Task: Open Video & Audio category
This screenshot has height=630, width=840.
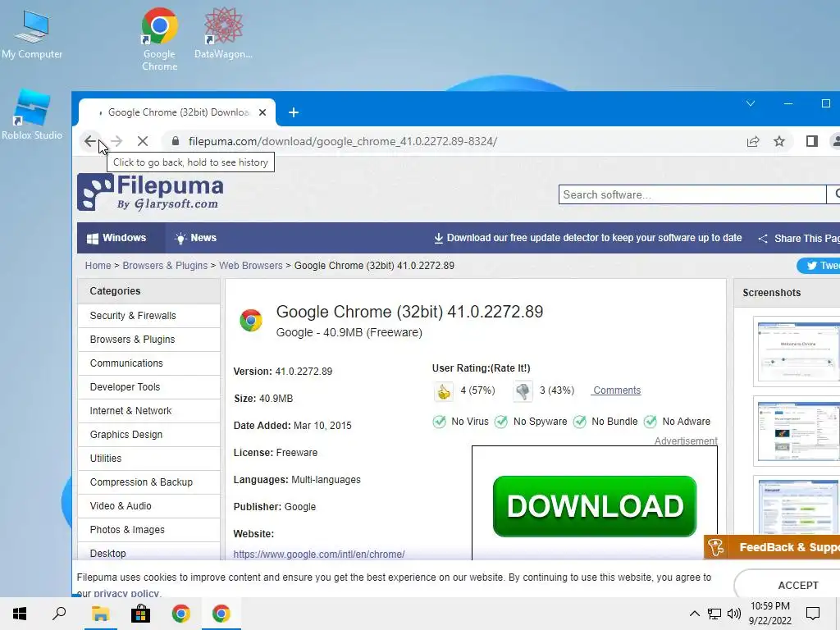Action: [x=149, y=505]
